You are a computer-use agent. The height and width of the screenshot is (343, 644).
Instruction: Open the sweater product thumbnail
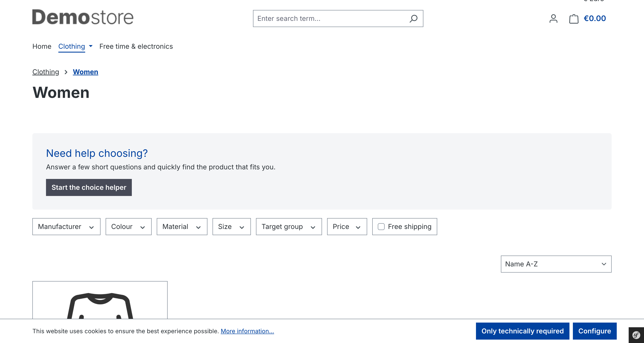[100, 300]
